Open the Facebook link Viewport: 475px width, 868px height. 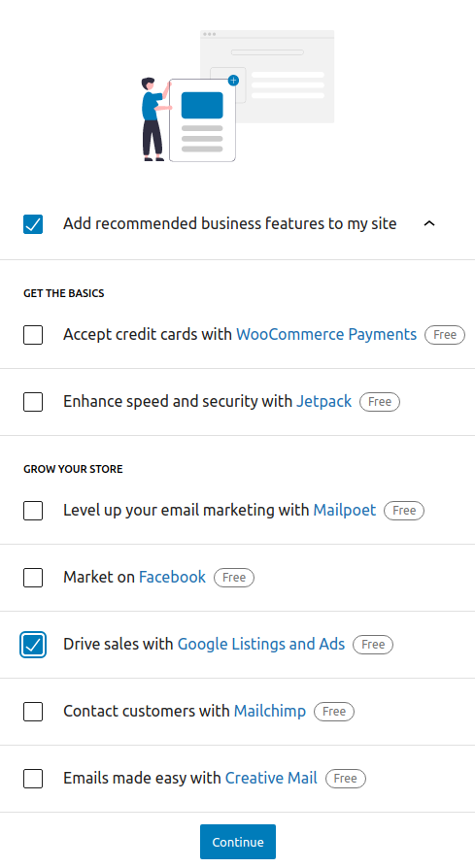pyautogui.click(x=172, y=577)
